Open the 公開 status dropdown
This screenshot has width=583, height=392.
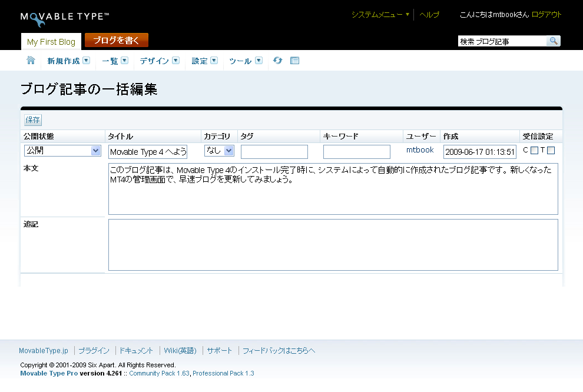[x=62, y=151]
